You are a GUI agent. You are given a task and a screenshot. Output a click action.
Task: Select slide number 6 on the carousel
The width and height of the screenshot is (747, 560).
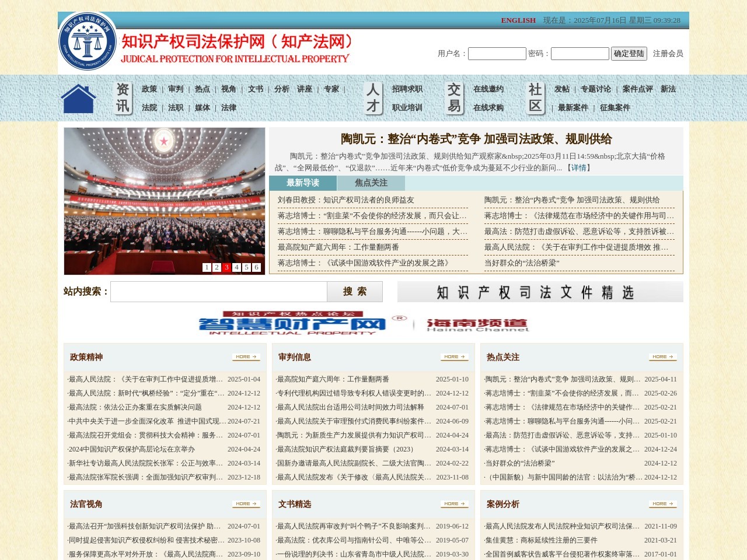click(x=256, y=267)
